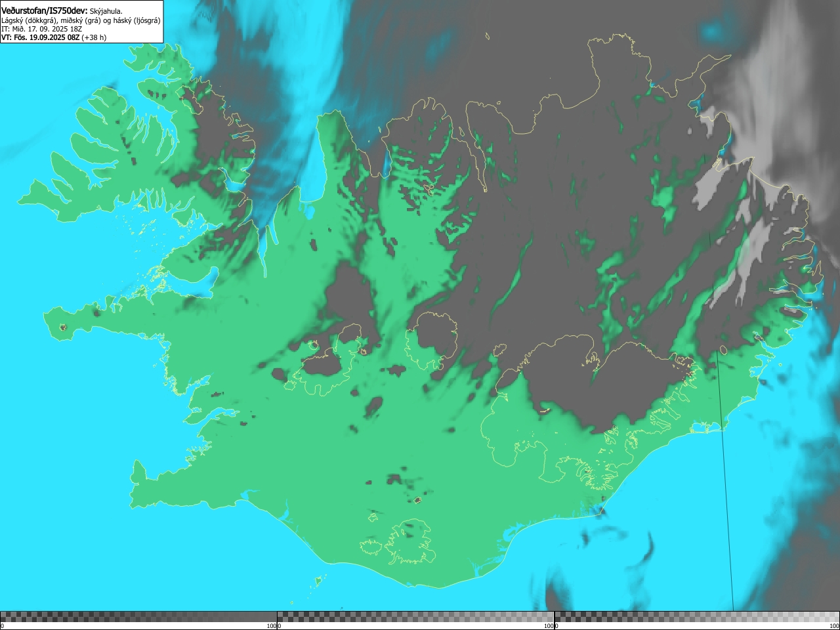The width and height of the screenshot is (840, 630).
Task: Click the medium-gray mid-cloud color scale bar
Action: [415, 617]
